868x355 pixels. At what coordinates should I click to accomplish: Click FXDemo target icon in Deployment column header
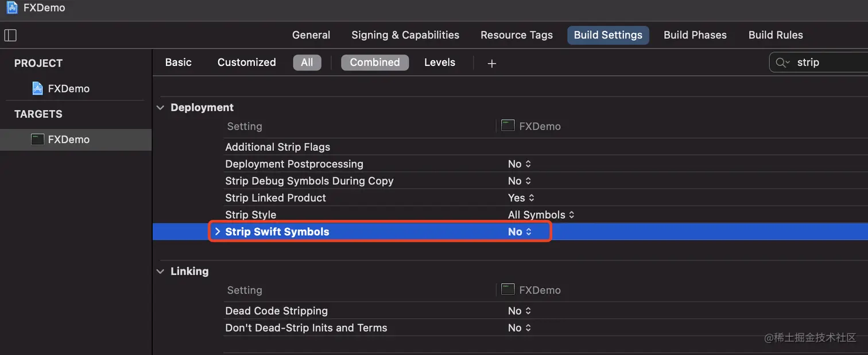[507, 126]
